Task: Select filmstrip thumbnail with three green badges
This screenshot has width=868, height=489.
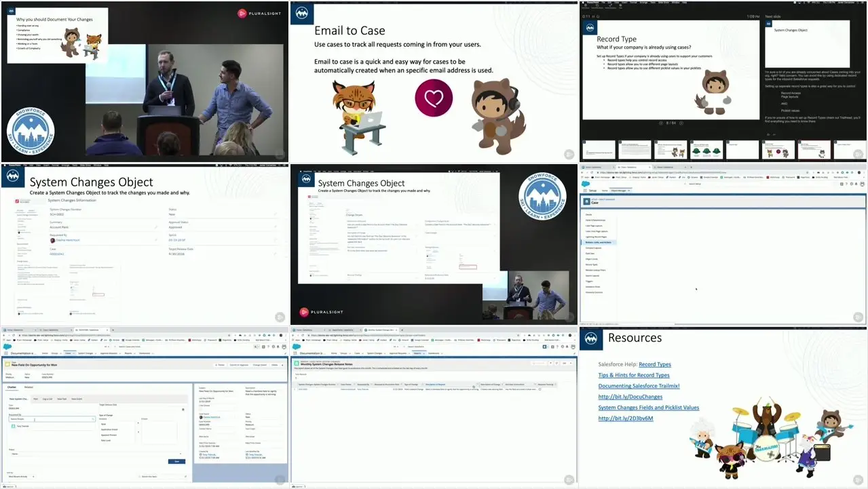Action: point(706,150)
